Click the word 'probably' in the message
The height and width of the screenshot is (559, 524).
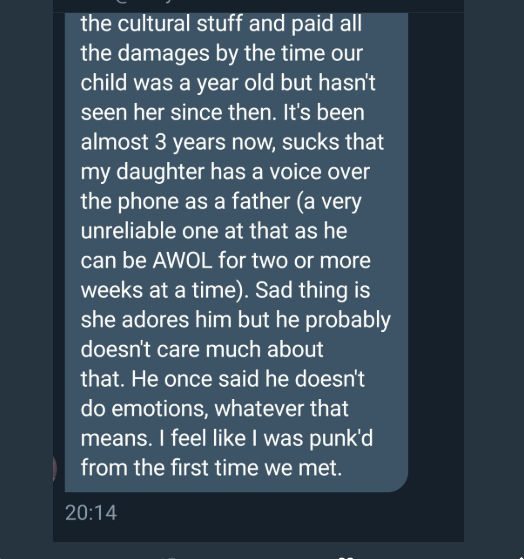[348, 320]
